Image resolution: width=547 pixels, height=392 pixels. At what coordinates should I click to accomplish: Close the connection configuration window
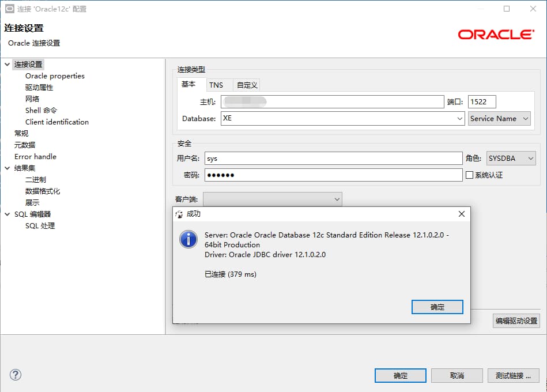(x=533, y=9)
